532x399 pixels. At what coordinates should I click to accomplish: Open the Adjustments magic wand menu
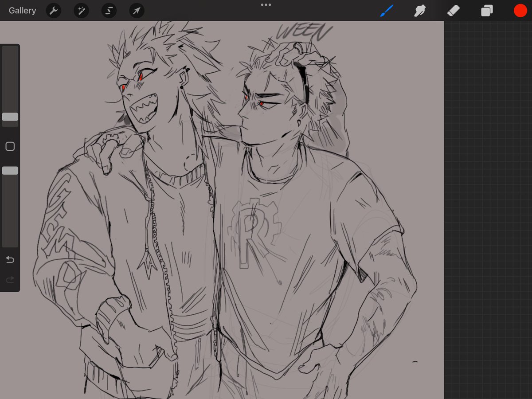[x=81, y=11]
